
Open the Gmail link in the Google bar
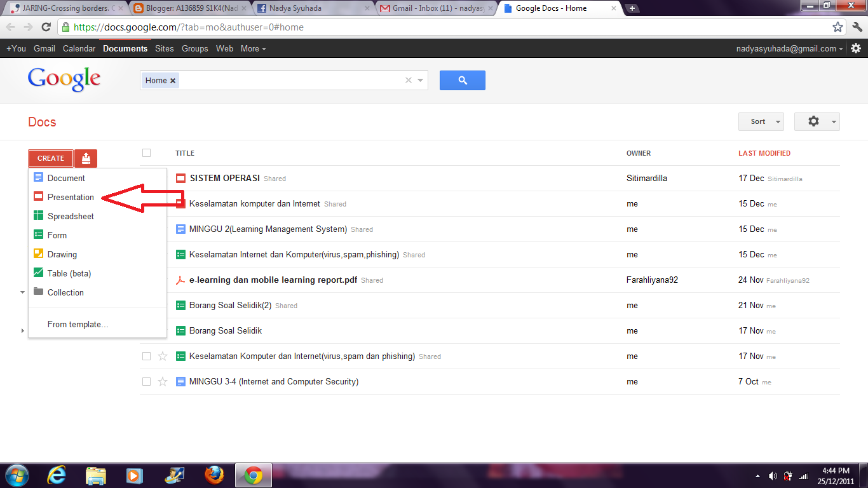click(44, 48)
